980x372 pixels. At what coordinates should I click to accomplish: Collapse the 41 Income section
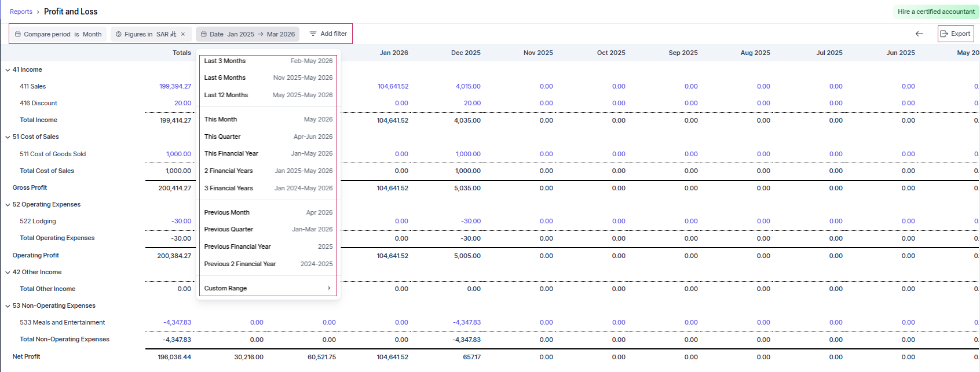[8, 70]
